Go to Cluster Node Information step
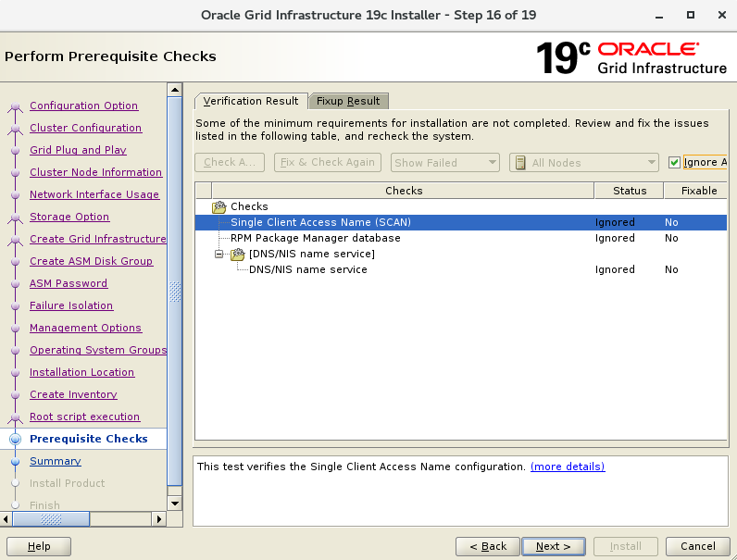737x560 pixels. tap(96, 172)
